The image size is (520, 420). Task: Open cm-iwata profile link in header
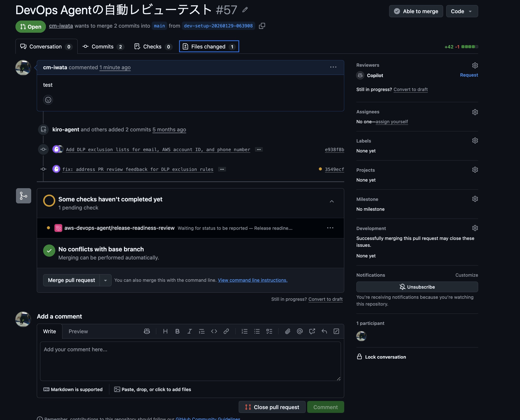[x=61, y=26]
